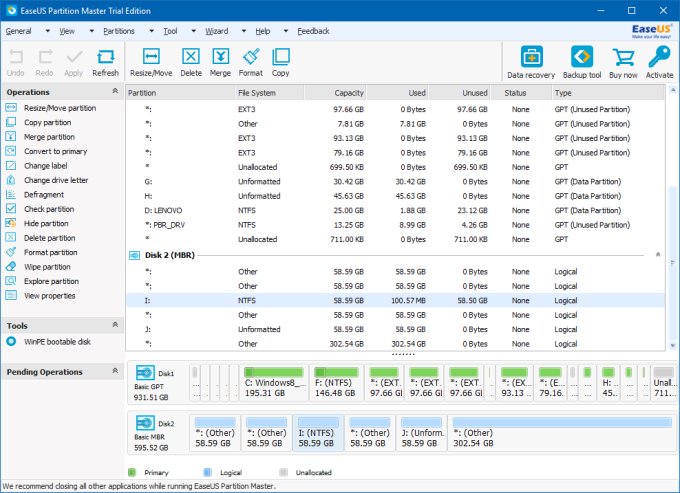
Task: Open the View menu dropdown arrow
Action: click(x=92, y=31)
